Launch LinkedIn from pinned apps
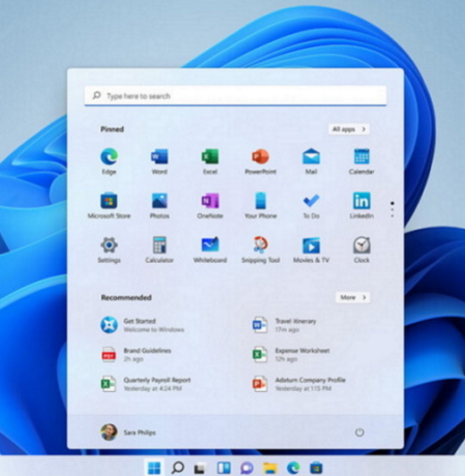The image size is (465, 476). pyautogui.click(x=361, y=206)
